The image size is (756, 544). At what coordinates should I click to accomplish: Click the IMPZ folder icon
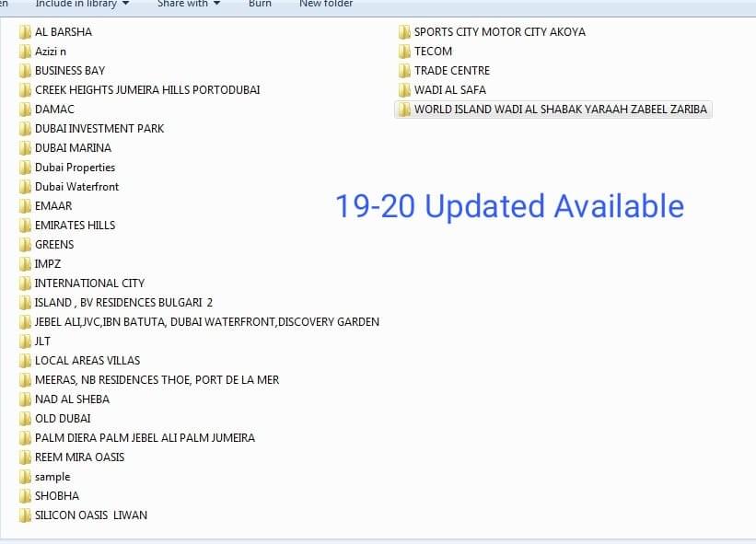(x=25, y=264)
